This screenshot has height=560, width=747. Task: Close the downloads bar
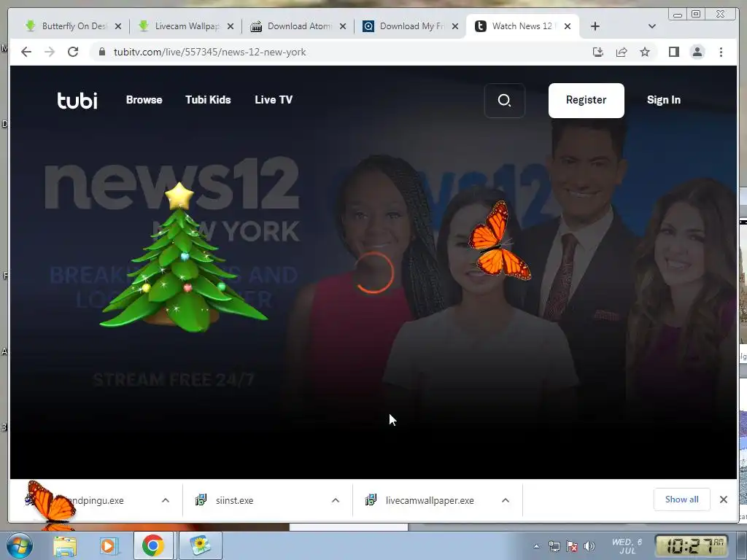(723, 499)
